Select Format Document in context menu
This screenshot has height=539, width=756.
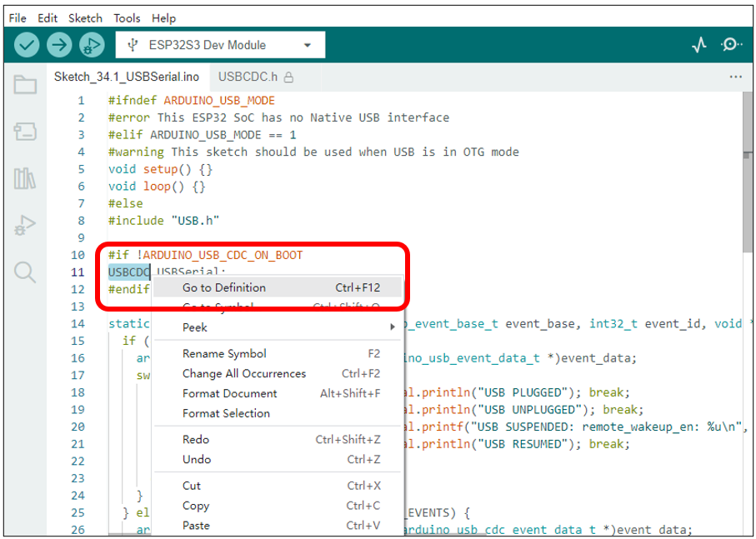click(278, 393)
